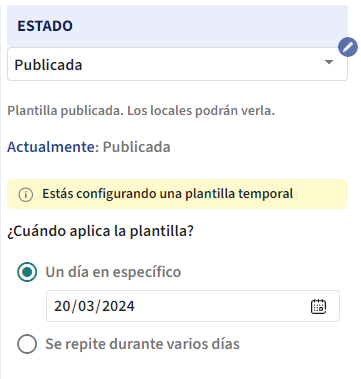This screenshot has height=379, width=361.
Task: Click the 'Se repite durante varios días' label
Action: click(x=143, y=344)
